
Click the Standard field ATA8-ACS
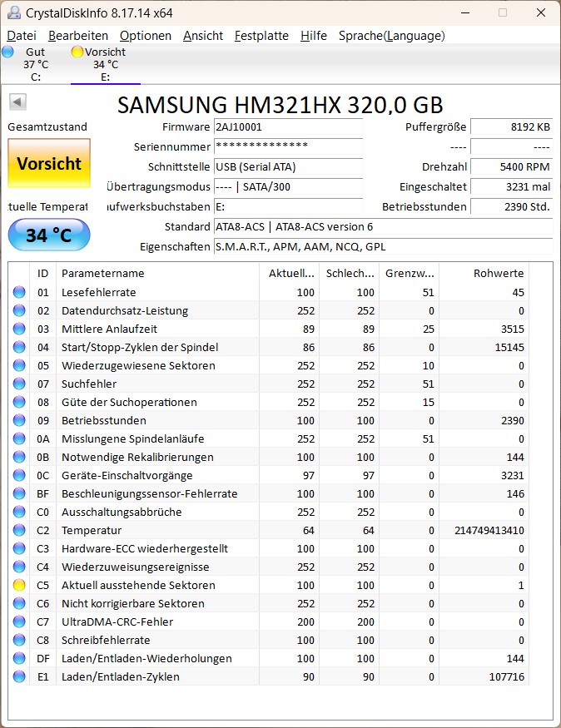coord(383,226)
